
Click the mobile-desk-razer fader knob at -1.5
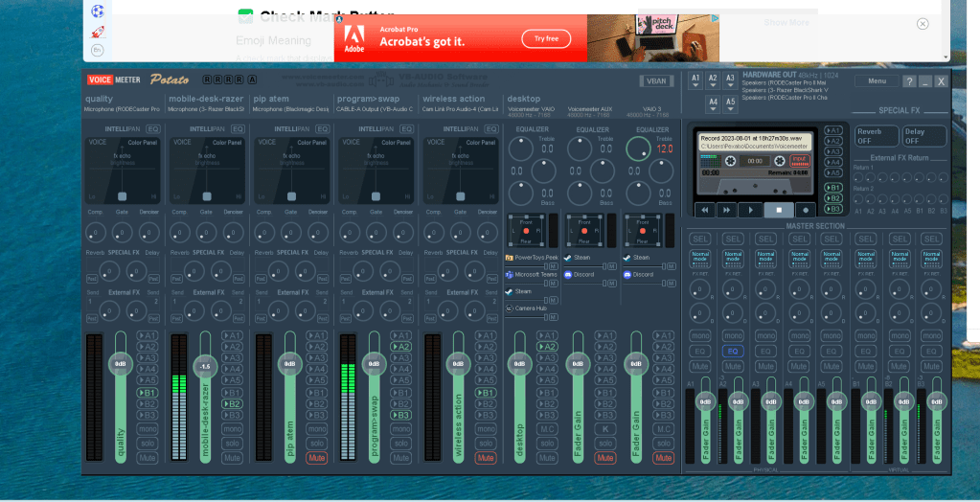pyautogui.click(x=205, y=366)
